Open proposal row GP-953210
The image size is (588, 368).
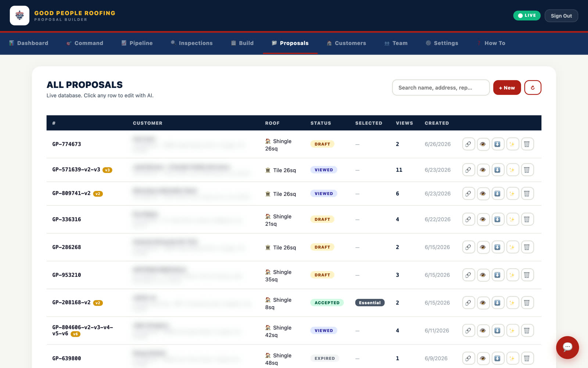(294, 275)
